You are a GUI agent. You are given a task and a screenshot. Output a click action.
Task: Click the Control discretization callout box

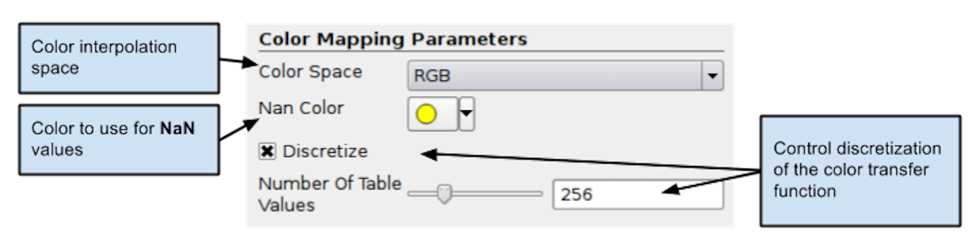click(860, 170)
